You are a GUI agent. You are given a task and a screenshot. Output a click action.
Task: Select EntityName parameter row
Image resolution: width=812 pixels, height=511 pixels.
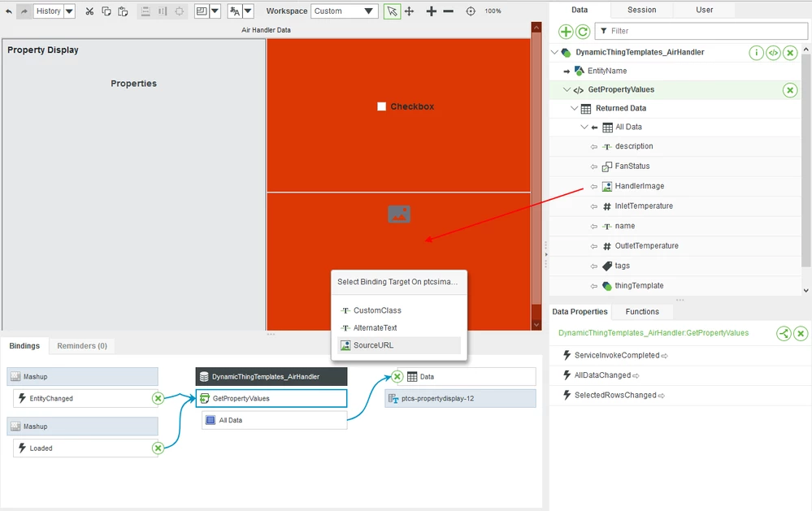pyautogui.click(x=675, y=71)
